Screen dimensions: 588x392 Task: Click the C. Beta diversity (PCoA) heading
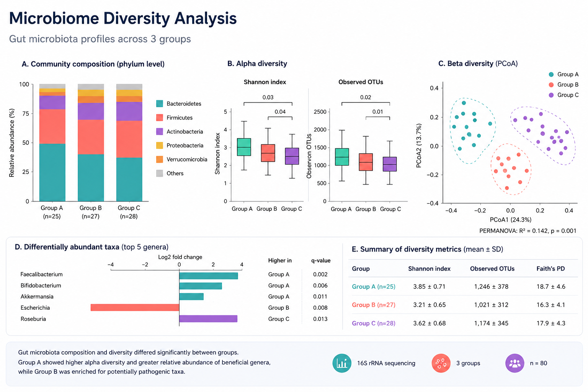(478, 64)
